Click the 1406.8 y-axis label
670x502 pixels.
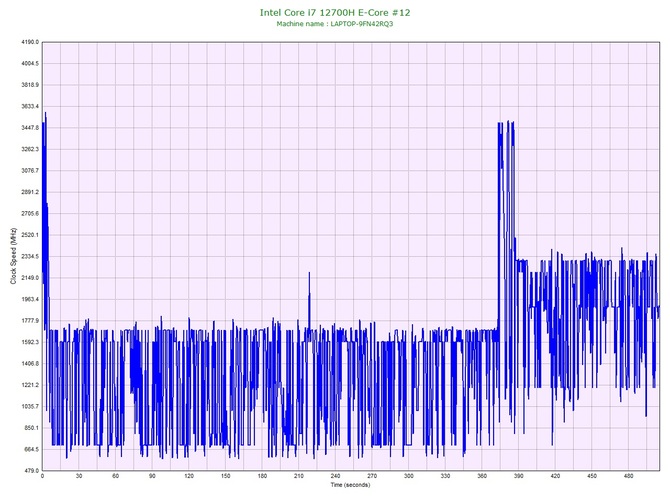click(x=30, y=364)
